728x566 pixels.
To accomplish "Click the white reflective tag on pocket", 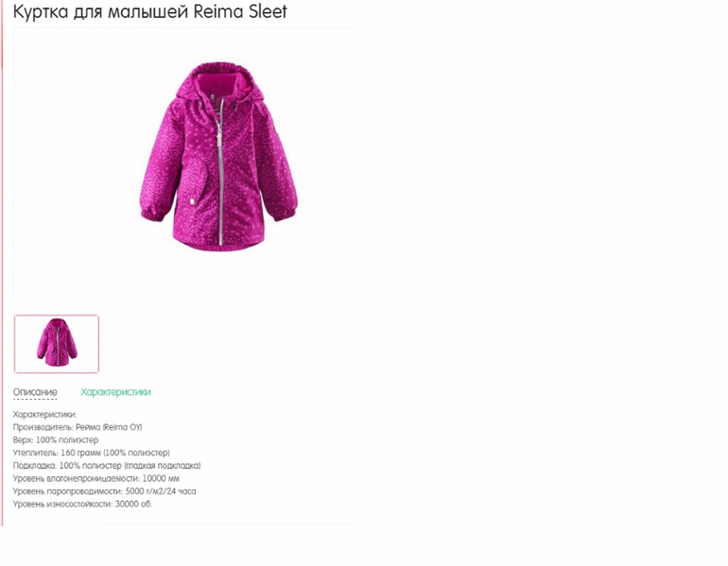I will (x=192, y=202).
